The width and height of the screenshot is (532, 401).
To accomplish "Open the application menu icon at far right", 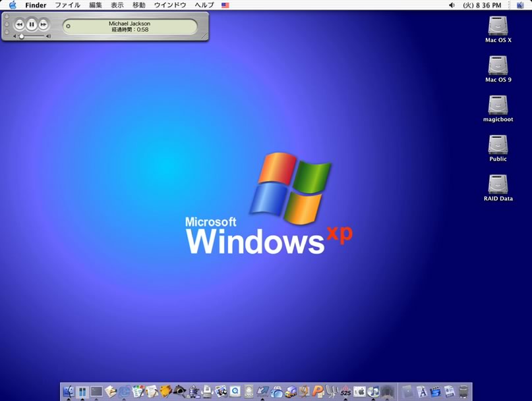I will point(520,5).
